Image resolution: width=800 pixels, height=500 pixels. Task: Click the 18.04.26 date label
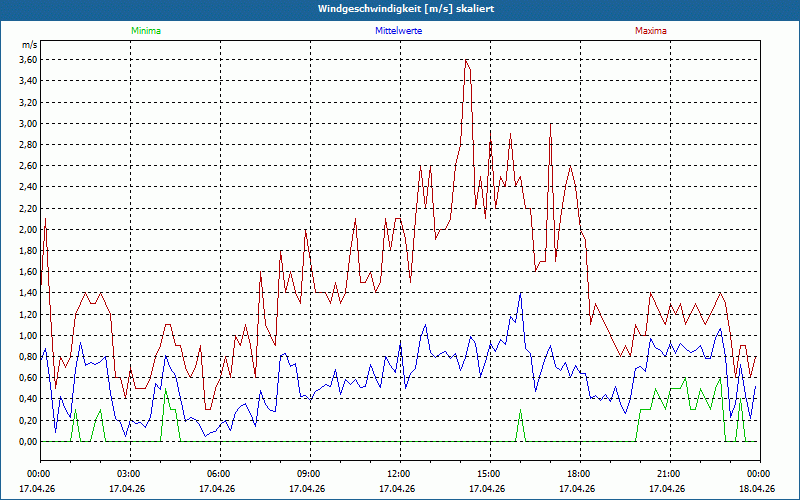759,489
